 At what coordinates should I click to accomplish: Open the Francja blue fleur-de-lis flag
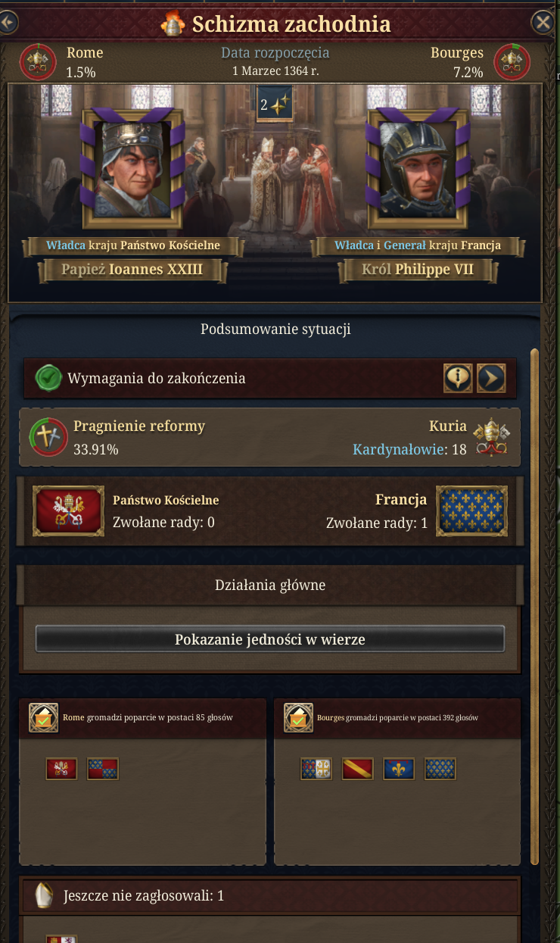click(x=471, y=511)
